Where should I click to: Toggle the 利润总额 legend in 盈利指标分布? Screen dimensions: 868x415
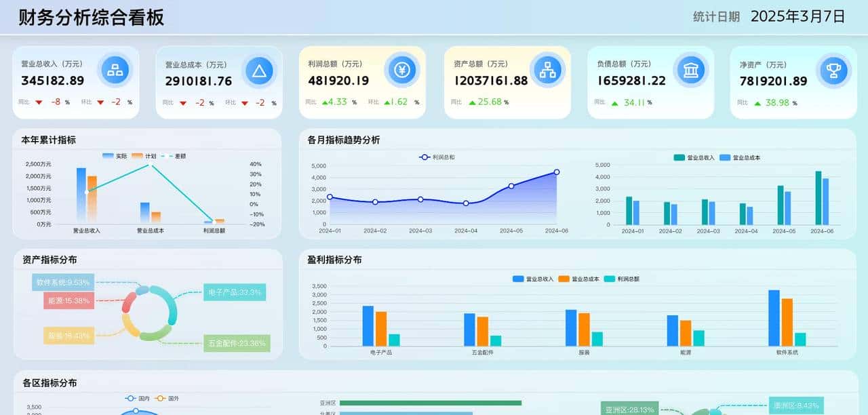(x=619, y=278)
